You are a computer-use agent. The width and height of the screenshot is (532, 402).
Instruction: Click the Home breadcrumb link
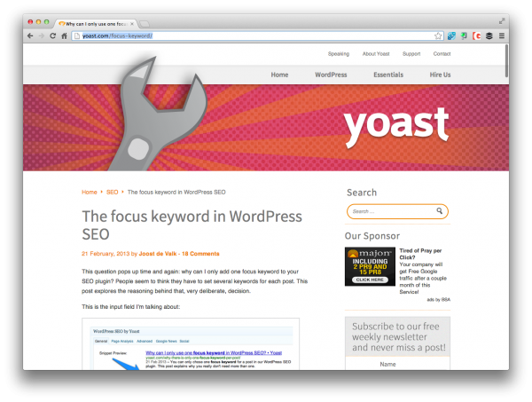(90, 193)
